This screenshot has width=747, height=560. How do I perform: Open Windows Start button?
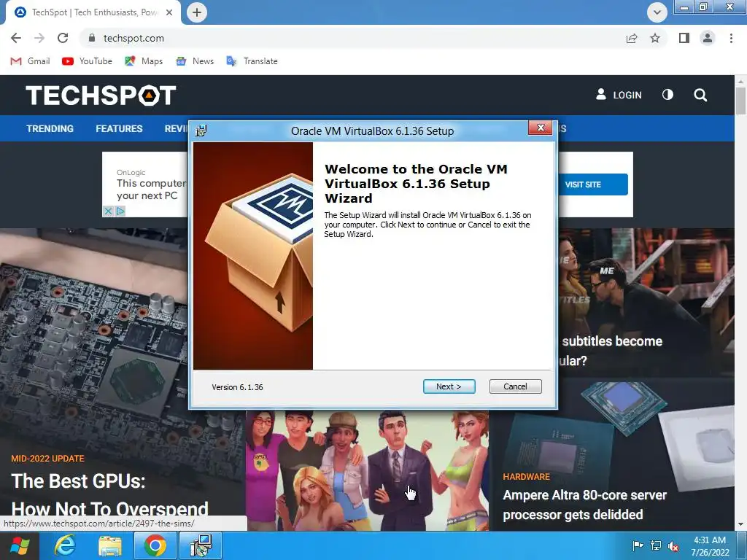pos(20,545)
